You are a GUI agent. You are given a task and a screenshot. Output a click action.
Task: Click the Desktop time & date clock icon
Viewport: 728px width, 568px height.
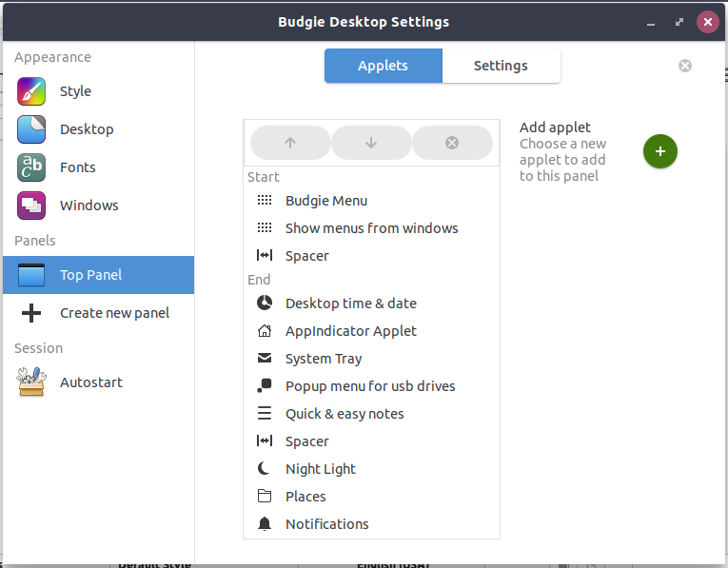265,303
